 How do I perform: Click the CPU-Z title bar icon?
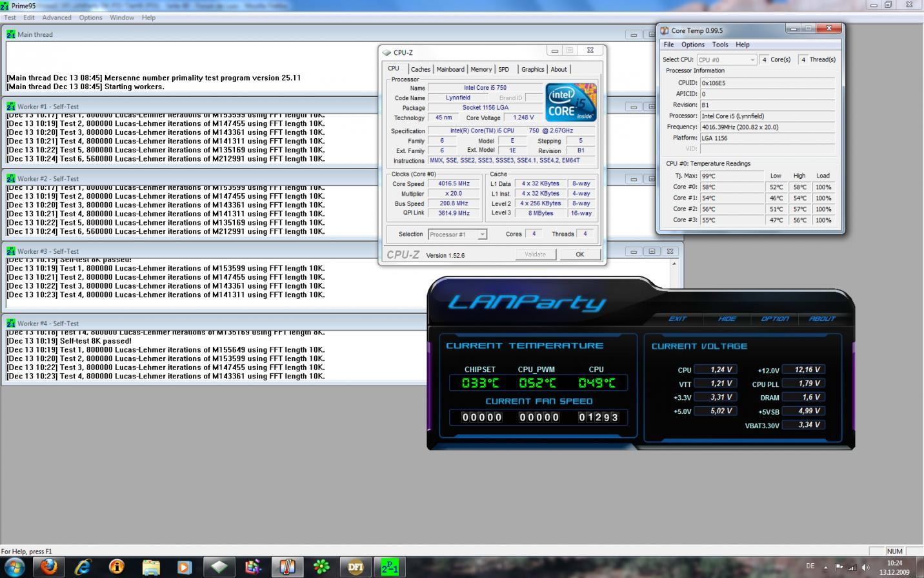click(387, 52)
